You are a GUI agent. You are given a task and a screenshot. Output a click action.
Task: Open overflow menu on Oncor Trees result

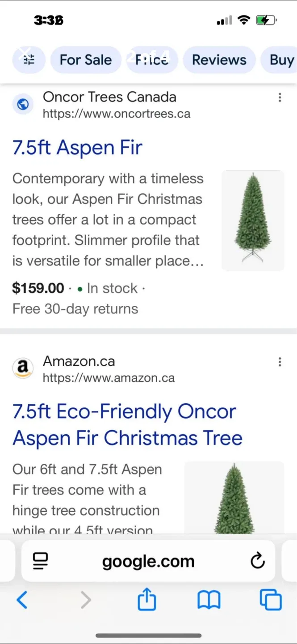point(280,98)
